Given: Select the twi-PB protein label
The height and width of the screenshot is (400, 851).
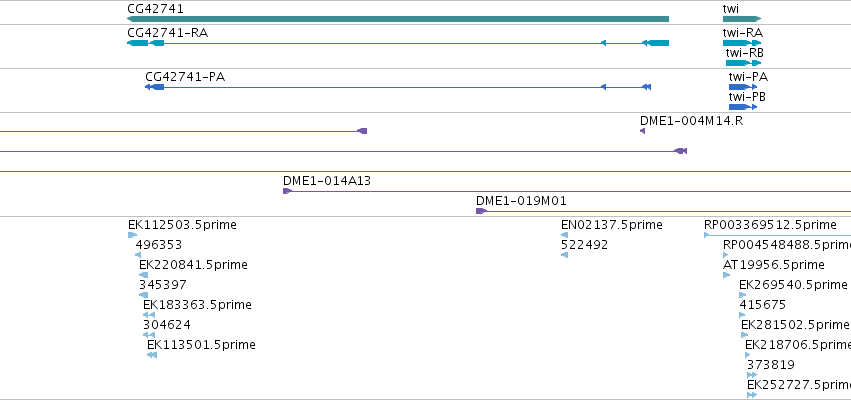Looking at the screenshot, I should coord(747,97).
